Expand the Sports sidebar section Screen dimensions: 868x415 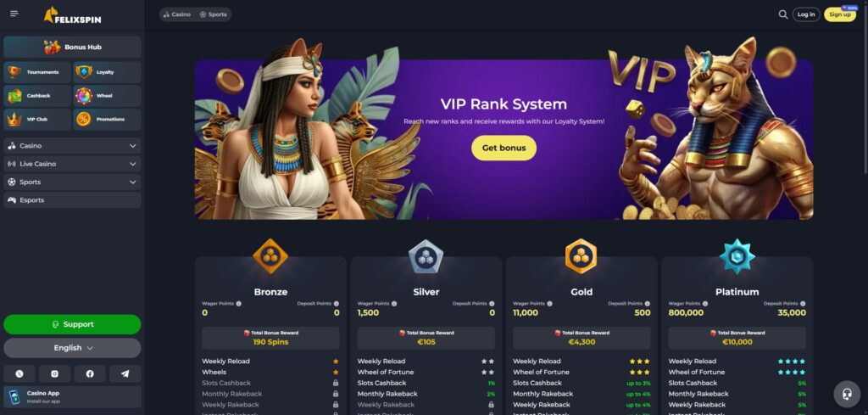tap(72, 182)
